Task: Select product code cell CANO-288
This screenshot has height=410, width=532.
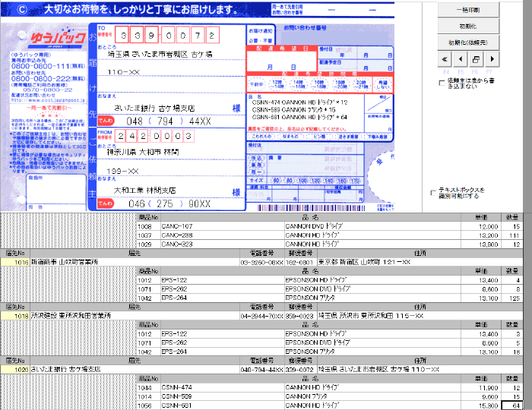Action: (223, 235)
